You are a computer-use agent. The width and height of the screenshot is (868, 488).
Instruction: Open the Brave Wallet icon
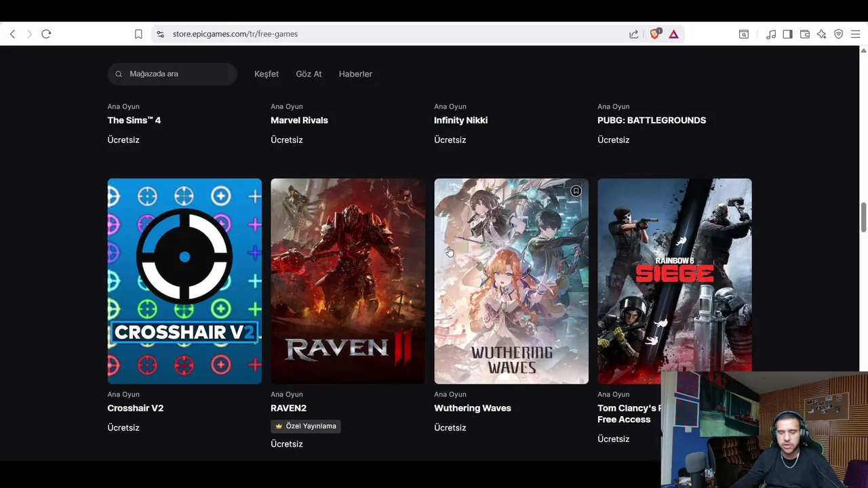(x=805, y=34)
